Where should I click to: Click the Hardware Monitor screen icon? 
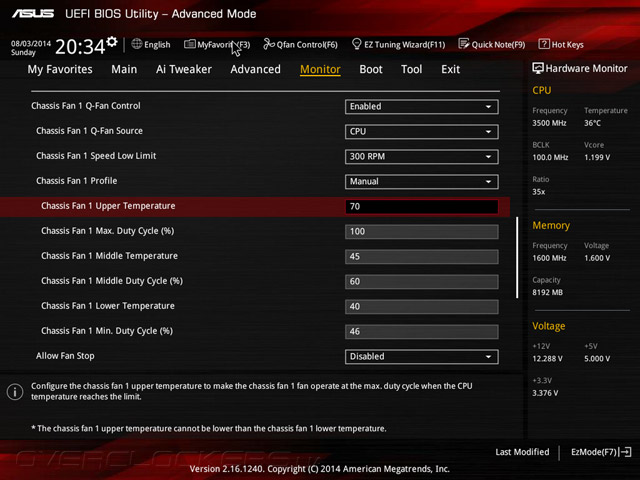[538, 68]
